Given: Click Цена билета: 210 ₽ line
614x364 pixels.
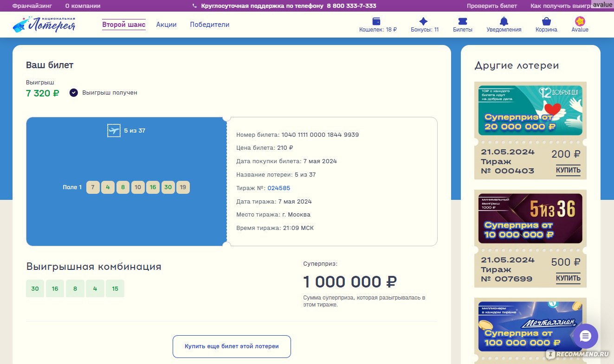Looking at the screenshot, I should (x=265, y=148).
